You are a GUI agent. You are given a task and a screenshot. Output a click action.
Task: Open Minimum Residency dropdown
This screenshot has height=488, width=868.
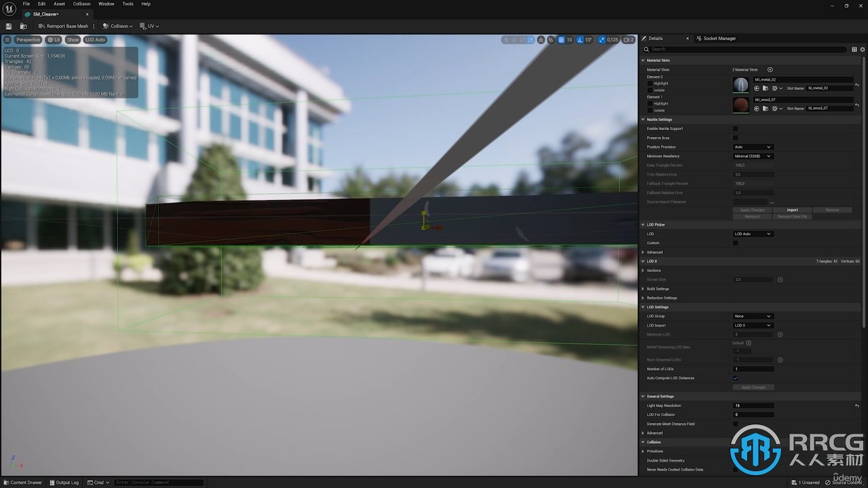tap(753, 156)
